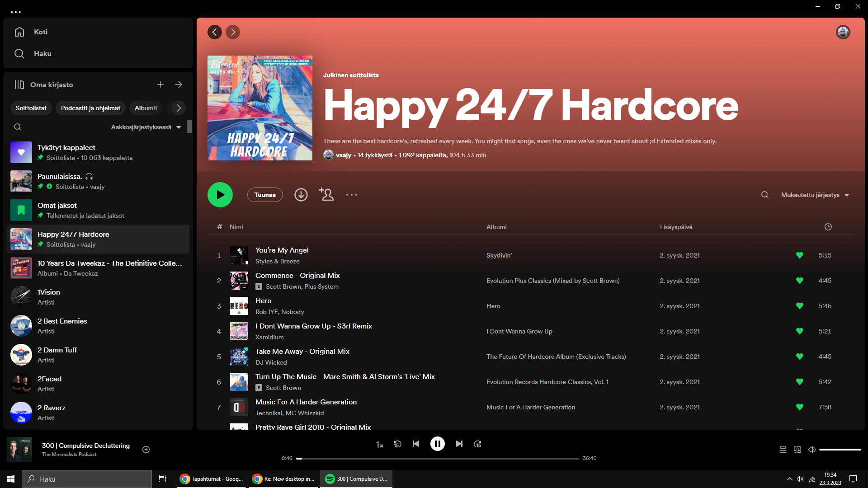Pause the current playback
Image resolution: width=868 pixels, height=488 pixels.
(437, 444)
